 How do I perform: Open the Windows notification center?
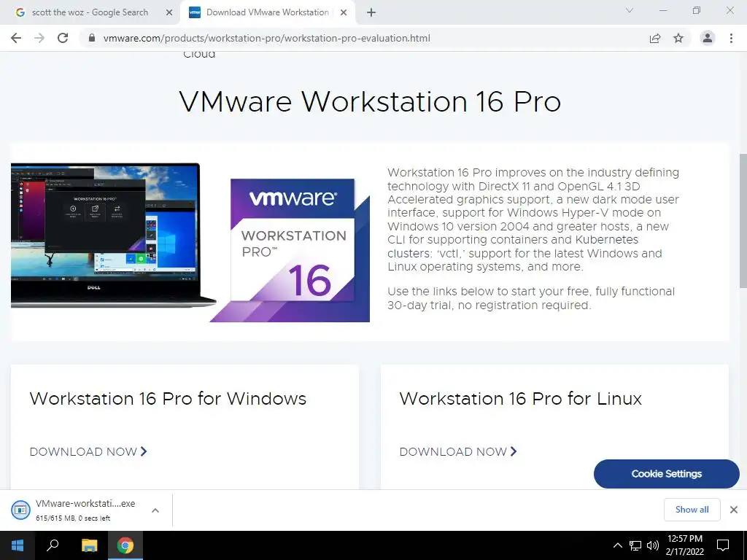[723, 545]
